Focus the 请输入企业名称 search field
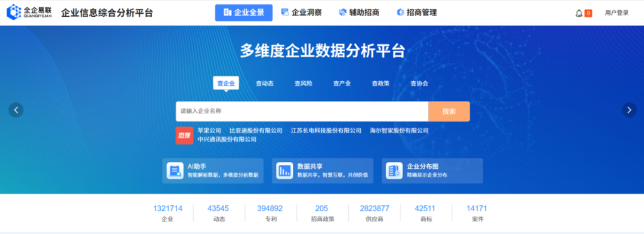 point(302,112)
